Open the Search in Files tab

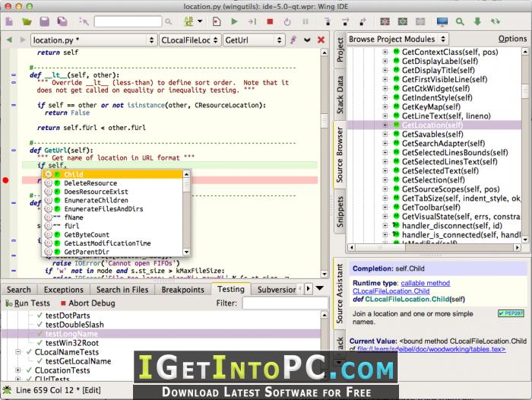point(122,290)
